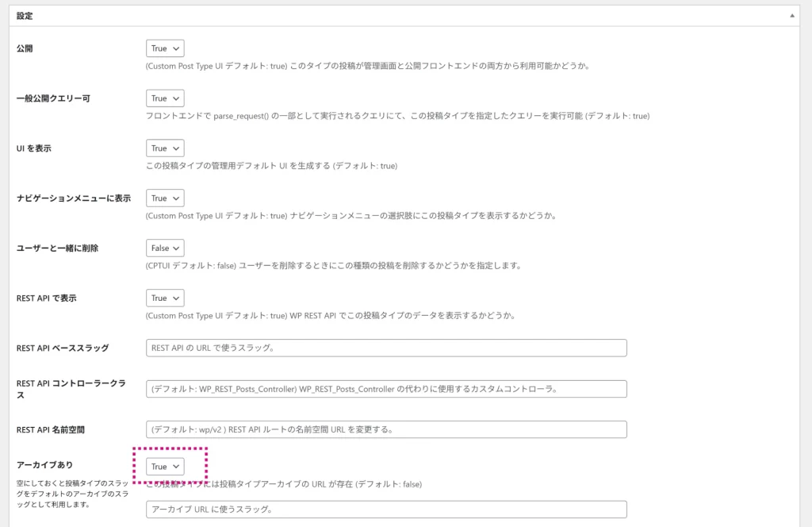Click the 公開 field label
Viewport: 812px width, 527px height.
click(x=25, y=49)
